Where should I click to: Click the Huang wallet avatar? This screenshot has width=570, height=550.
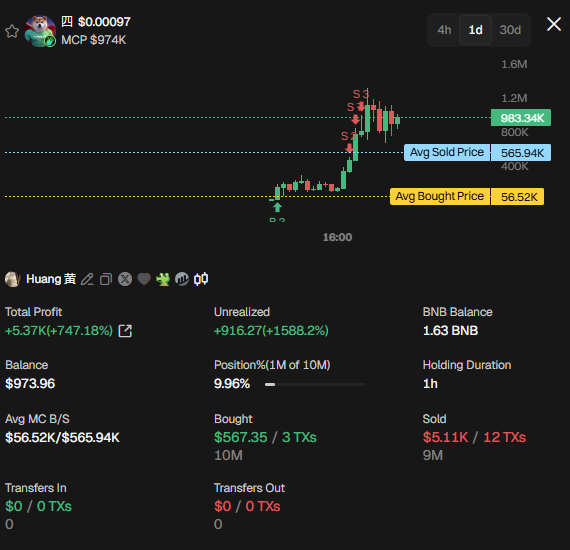point(13,279)
